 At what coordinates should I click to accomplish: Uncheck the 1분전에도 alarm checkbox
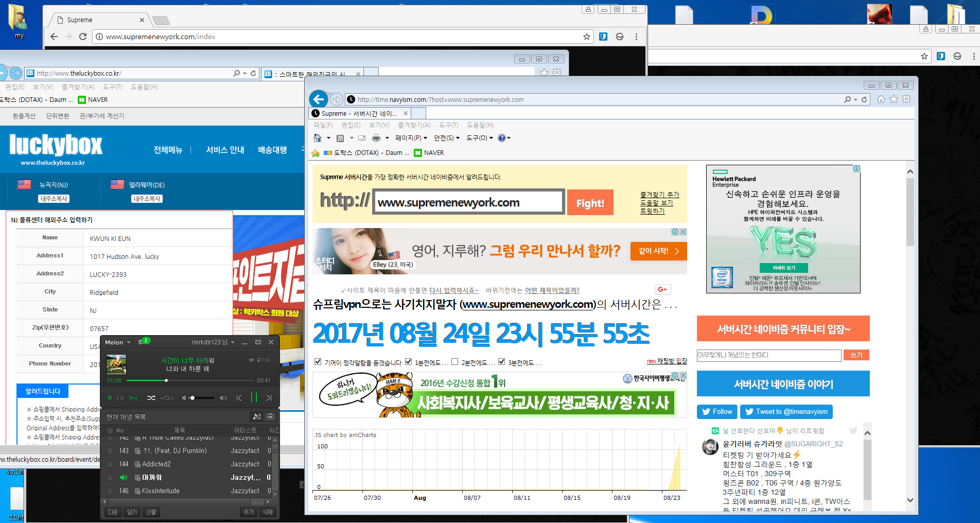pyautogui.click(x=409, y=362)
